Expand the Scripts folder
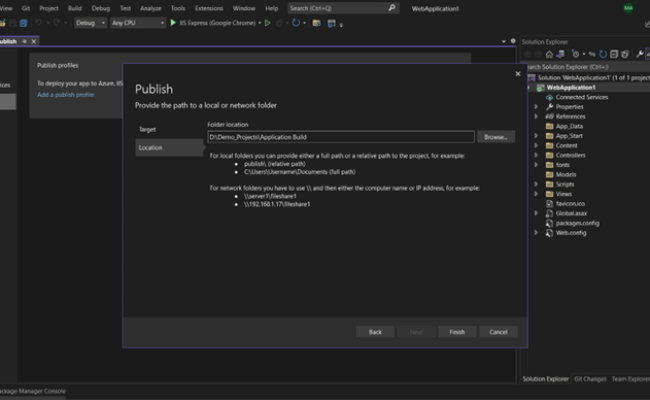Image resolution: width=650 pixels, height=400 pixels. (536, 184)
